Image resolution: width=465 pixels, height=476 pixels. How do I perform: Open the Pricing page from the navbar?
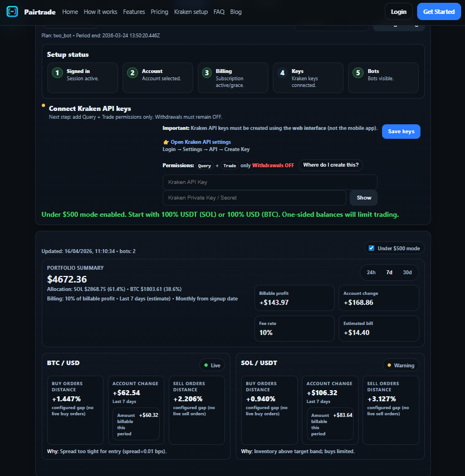coord(159,11)
